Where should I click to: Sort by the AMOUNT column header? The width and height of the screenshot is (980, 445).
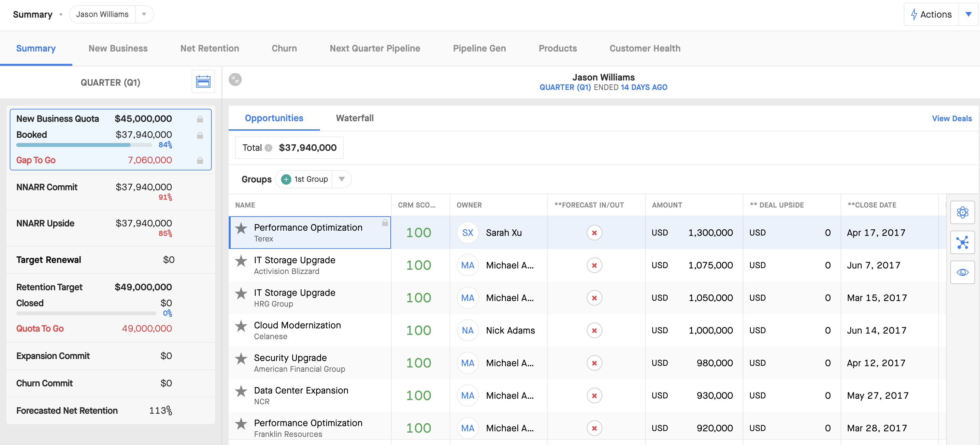pyautogui.click(x=667, y=205)
